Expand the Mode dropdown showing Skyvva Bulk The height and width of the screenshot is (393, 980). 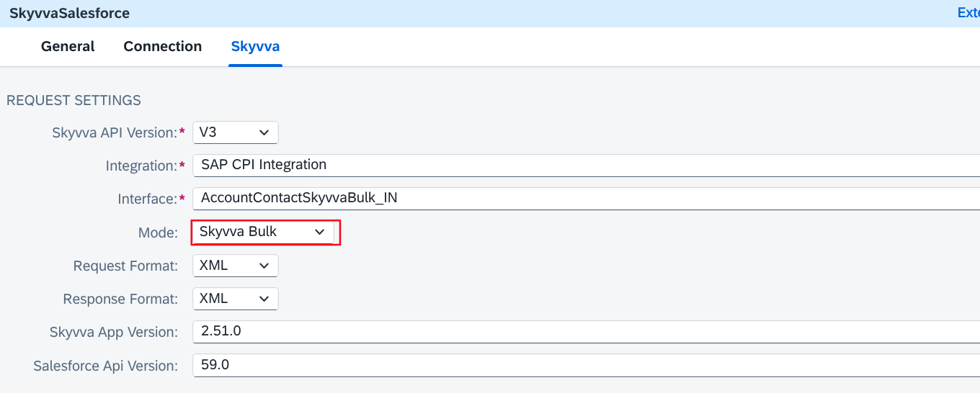click(x=262, y=232)
